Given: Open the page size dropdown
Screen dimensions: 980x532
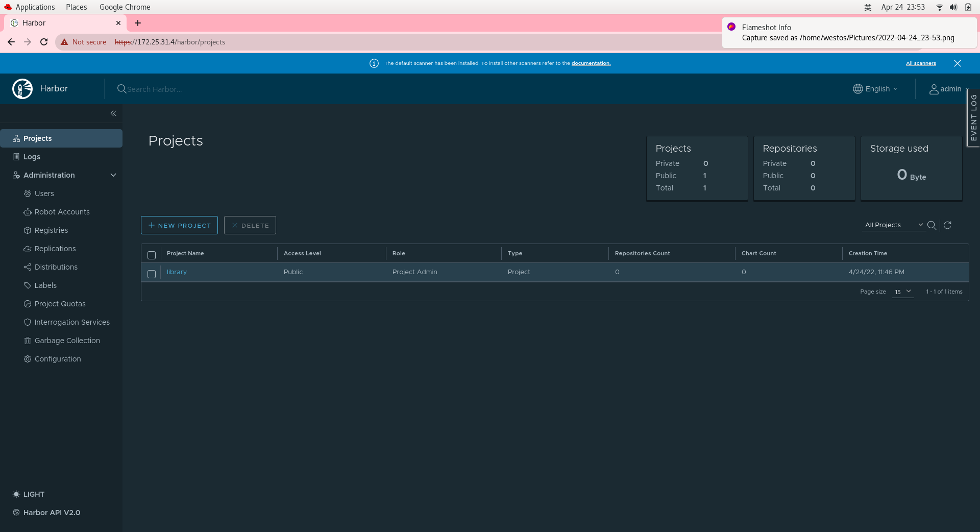Looking at the screenshot, I should [902, 292].
